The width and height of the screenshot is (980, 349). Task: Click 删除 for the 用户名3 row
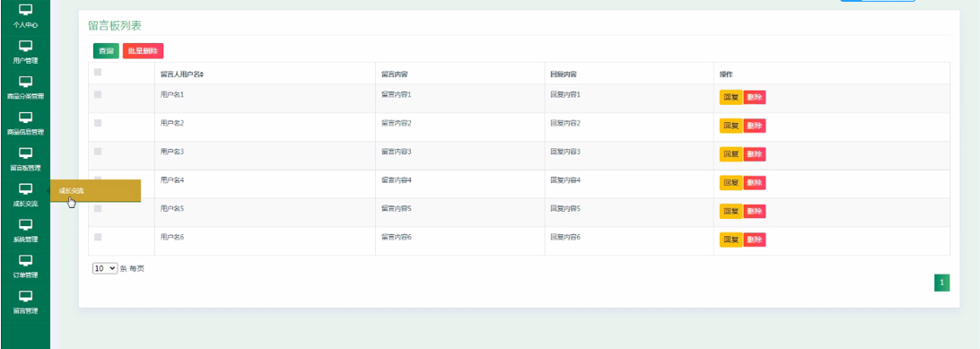click(755, 154)
